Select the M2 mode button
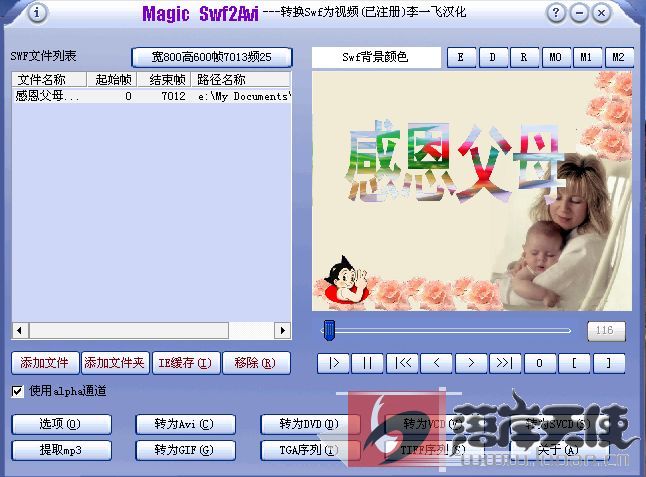646x477 pixels. [619, 57]
